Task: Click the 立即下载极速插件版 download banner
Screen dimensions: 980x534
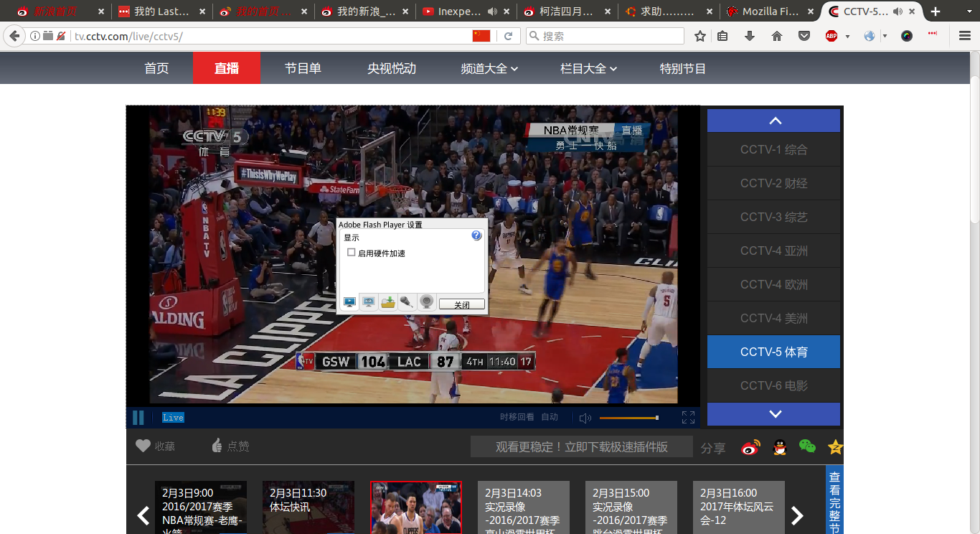Action: 581,446
